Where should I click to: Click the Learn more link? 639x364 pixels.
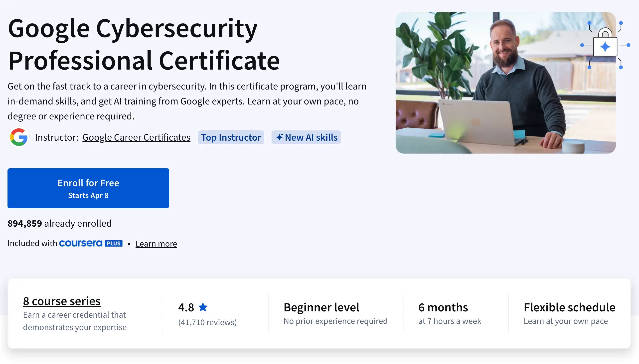coord(156,244)
